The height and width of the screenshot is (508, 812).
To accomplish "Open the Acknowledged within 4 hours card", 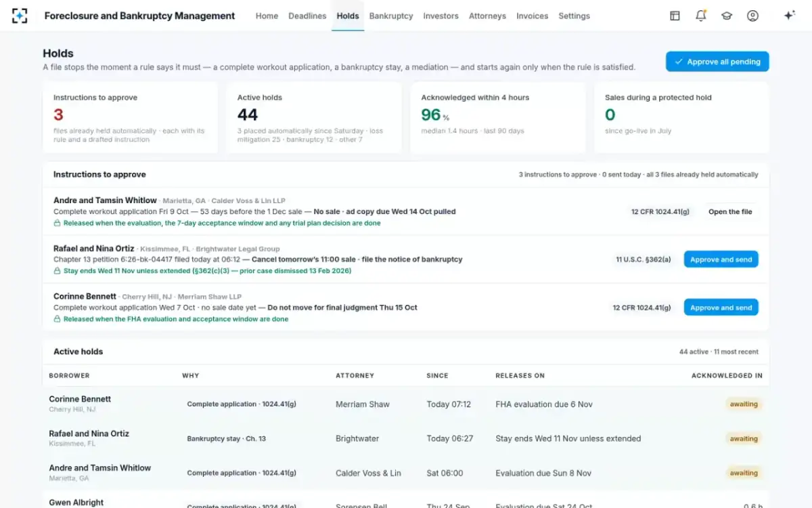I will (x=498, y=118).
